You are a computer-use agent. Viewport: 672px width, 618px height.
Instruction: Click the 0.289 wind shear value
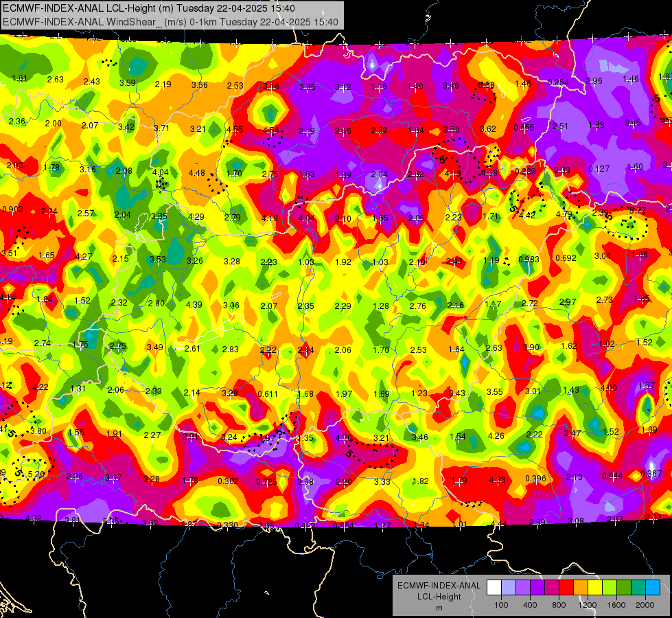point(525,171)
